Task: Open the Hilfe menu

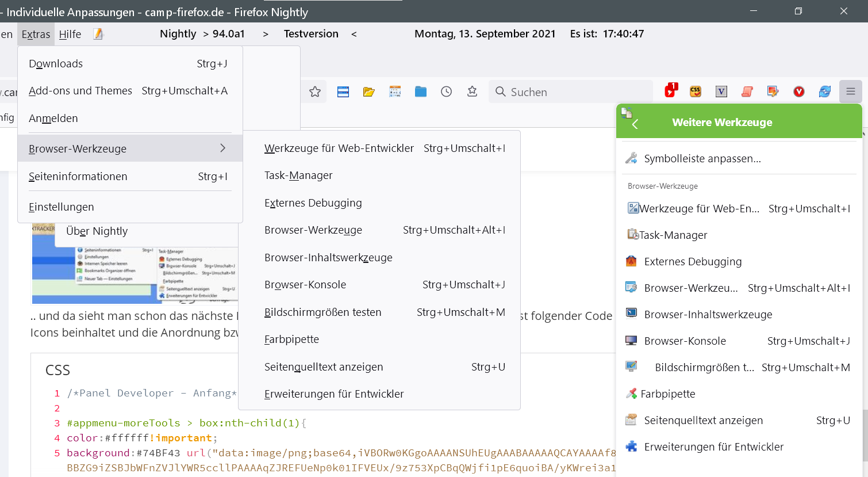Action: point(70,35)
